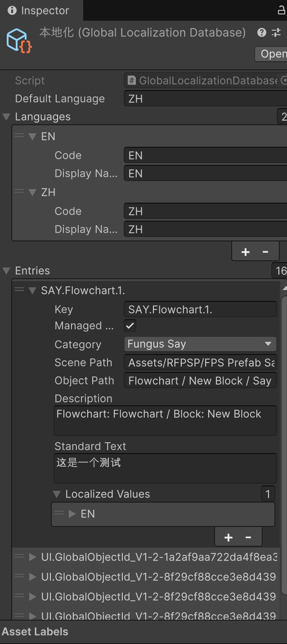Open the Category dropdown Fungus Say

[x=200, y=344]
